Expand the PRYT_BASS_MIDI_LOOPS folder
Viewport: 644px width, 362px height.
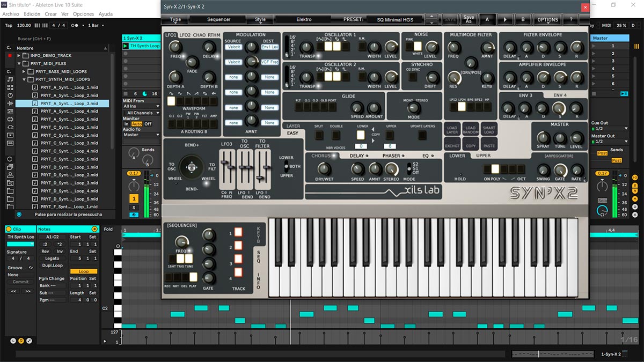[x=25, y=71]
